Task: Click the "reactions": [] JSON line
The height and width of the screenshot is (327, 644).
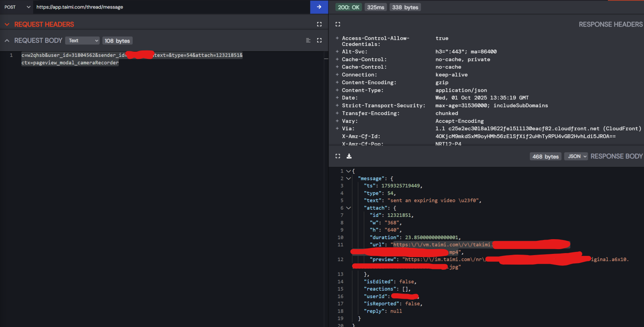Action: [387, 289]
